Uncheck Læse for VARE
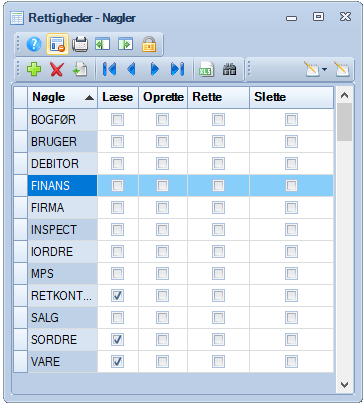This screenshot has width=364, height=404. [117, 361]
